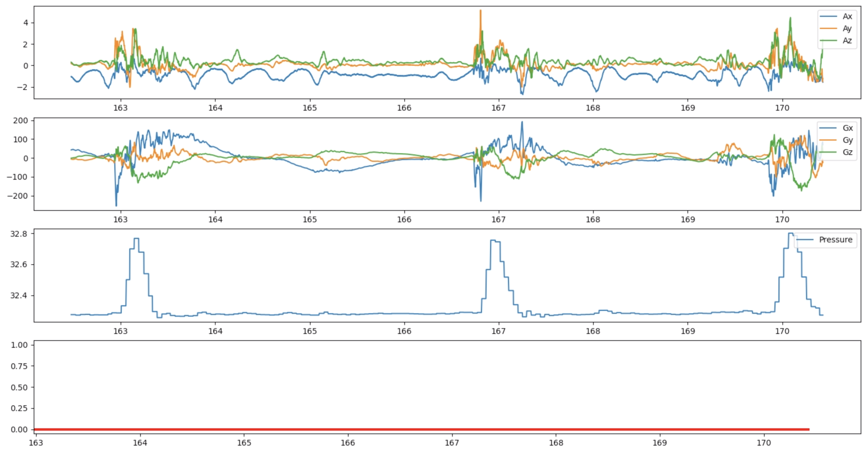868x454 pixels.
Task: Click the green line swatch beside Gz
Action: pos(828,152)
